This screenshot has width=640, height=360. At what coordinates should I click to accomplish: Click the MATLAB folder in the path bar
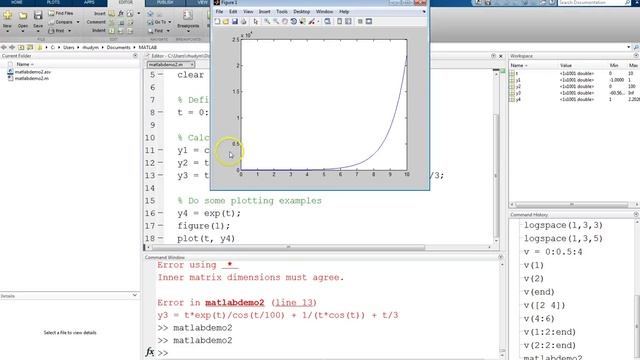[x=148, y=48]
